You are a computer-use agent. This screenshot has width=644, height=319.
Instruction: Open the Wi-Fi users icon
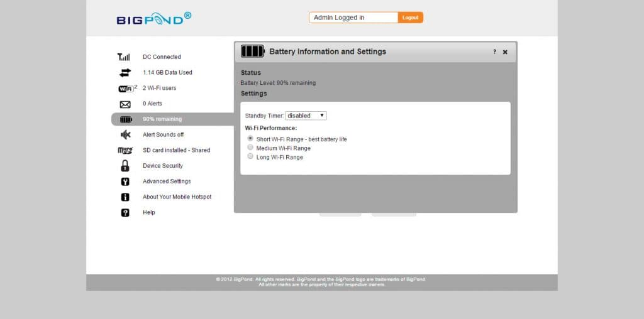click(126, 88)
